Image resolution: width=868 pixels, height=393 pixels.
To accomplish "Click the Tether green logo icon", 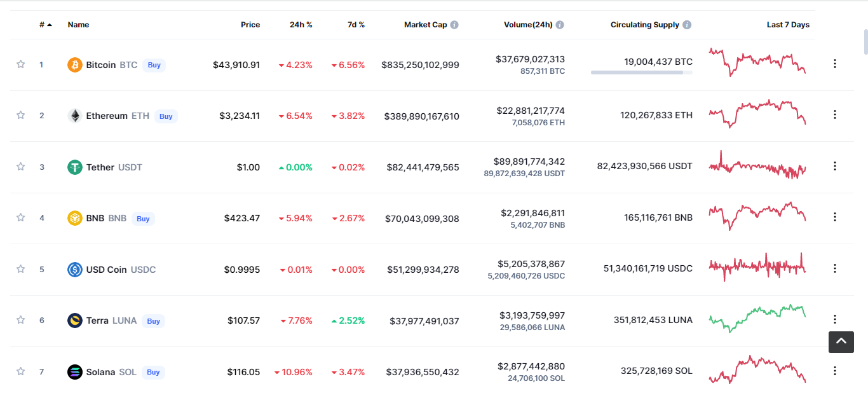I will (75, 167).
